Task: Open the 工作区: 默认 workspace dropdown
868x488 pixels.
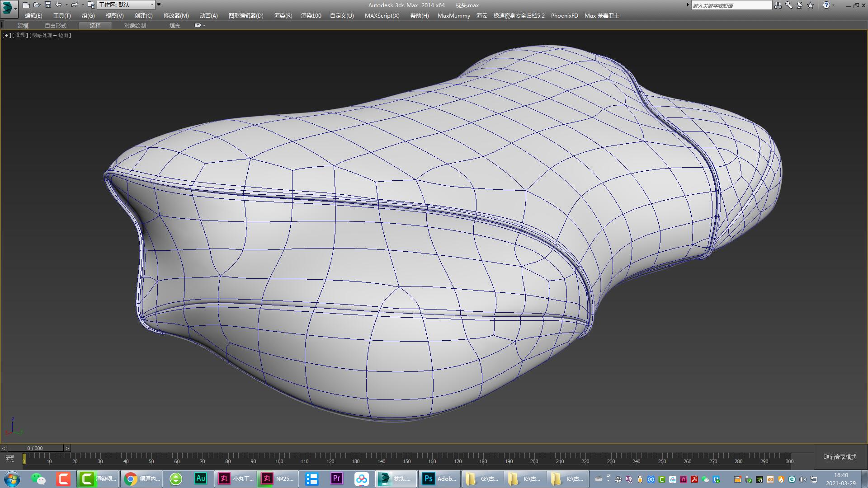Action: (126, 5)
